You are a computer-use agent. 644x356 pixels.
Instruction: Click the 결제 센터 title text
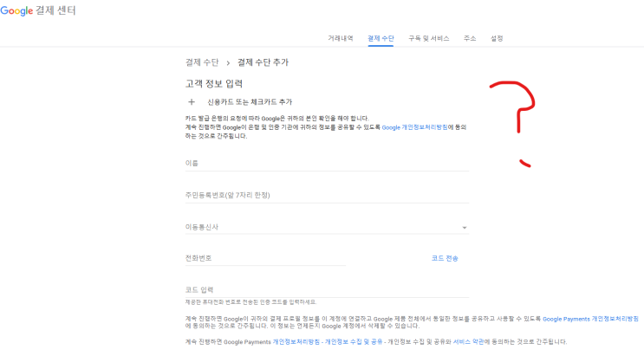point(55,10)
